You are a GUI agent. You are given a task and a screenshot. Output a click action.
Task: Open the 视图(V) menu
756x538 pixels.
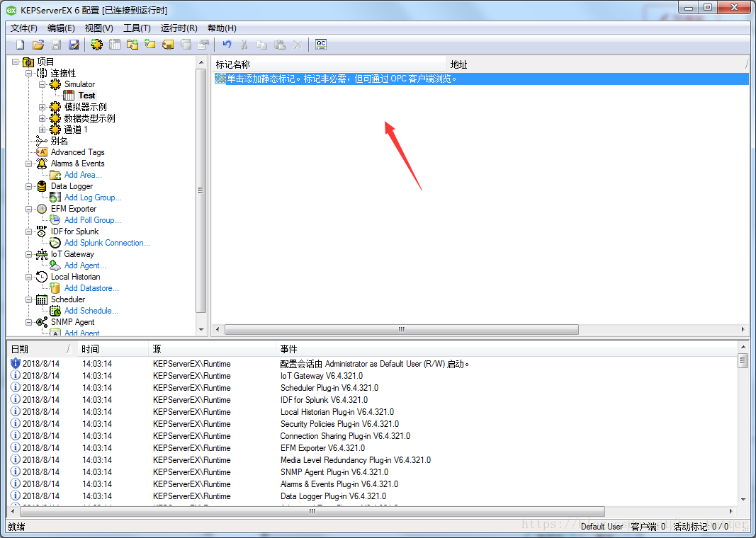pyautogui.click(x=98, y=28)
